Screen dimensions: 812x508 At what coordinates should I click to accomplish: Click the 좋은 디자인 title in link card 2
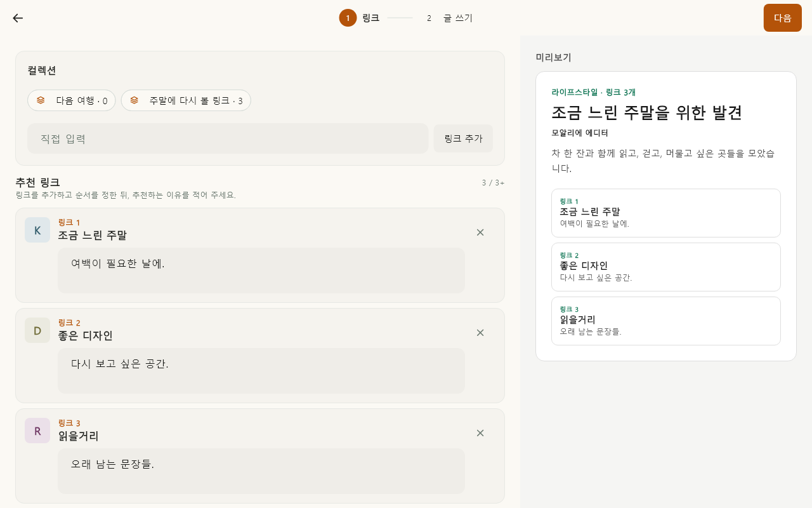pyautogui.click(x=85, y=335)
